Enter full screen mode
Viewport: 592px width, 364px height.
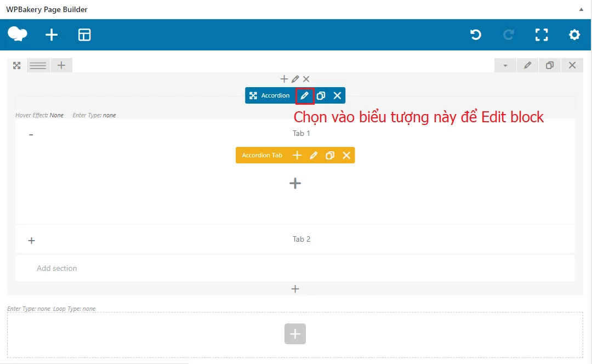[542, 35]
